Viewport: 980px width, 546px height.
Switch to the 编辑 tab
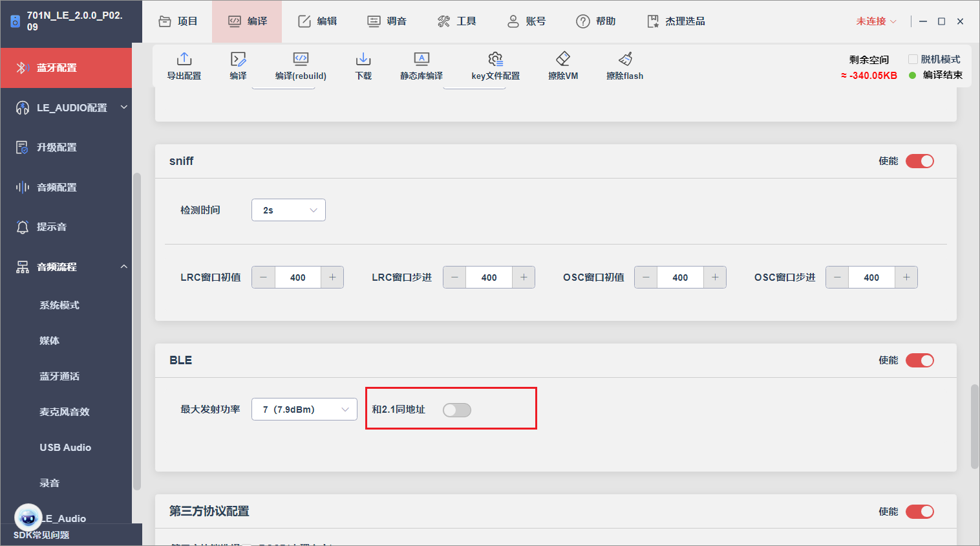(x=317, y=21)
